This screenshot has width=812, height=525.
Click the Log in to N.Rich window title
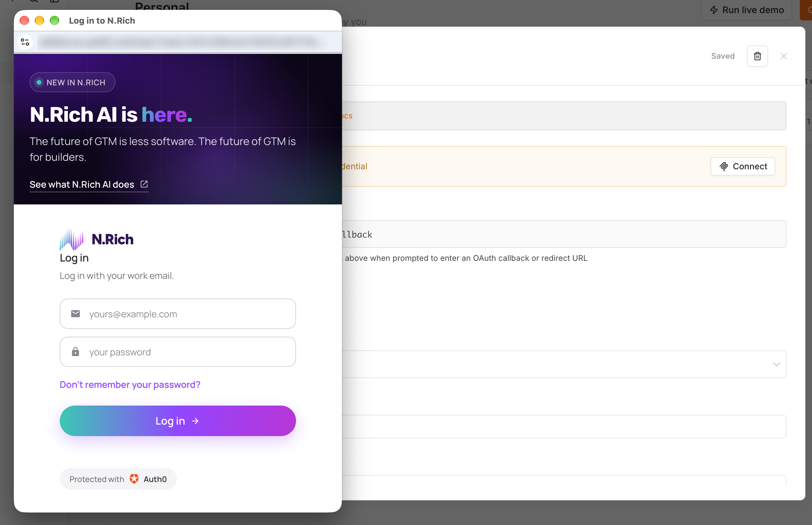pos(102,20)
